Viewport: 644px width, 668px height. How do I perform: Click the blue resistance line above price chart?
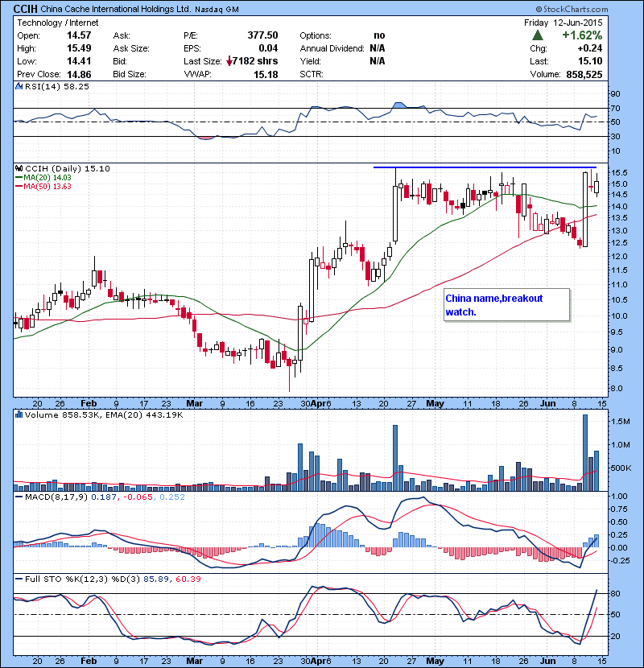coord(485,167)
